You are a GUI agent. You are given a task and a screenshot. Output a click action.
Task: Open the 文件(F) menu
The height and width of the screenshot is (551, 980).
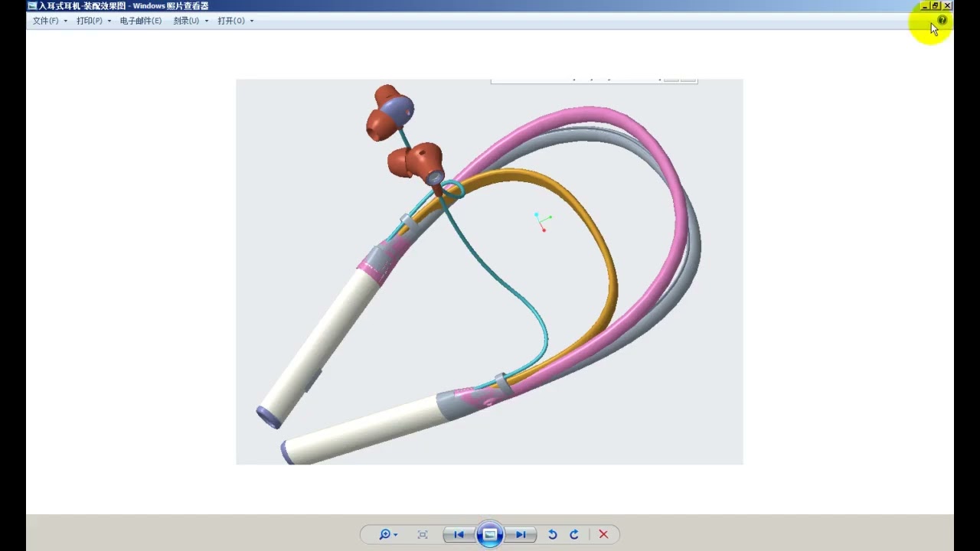(x=50, y=21)
